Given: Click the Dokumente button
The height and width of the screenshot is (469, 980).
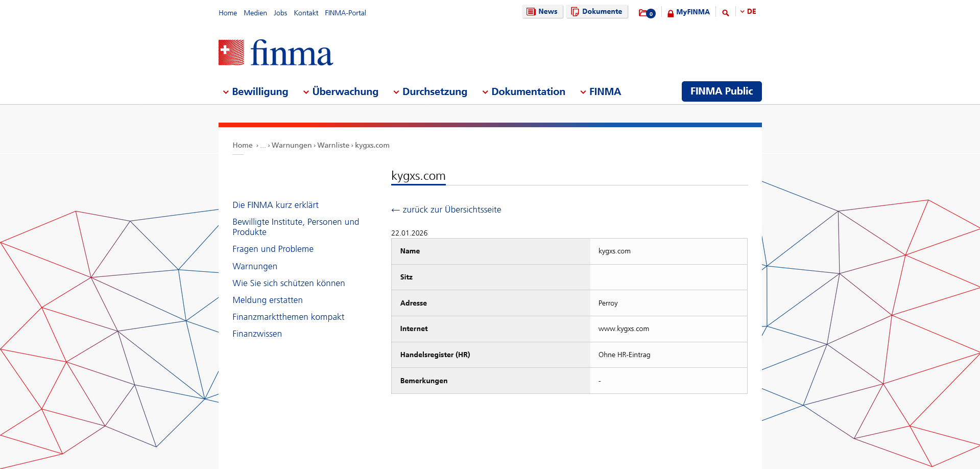Looking at the screenshot, I should 596,12.
